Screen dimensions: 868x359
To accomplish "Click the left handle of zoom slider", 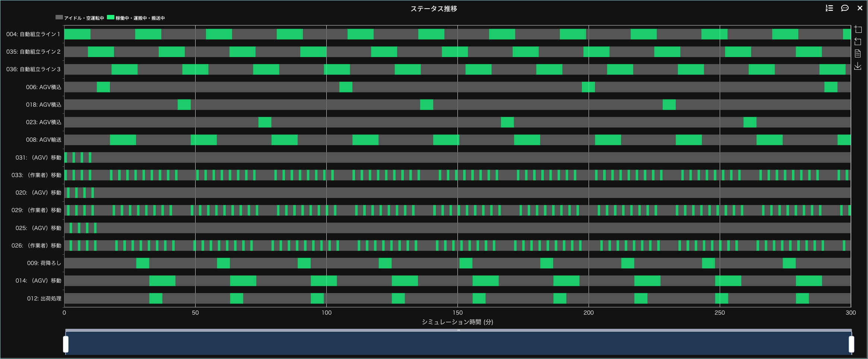I will 66,344.
